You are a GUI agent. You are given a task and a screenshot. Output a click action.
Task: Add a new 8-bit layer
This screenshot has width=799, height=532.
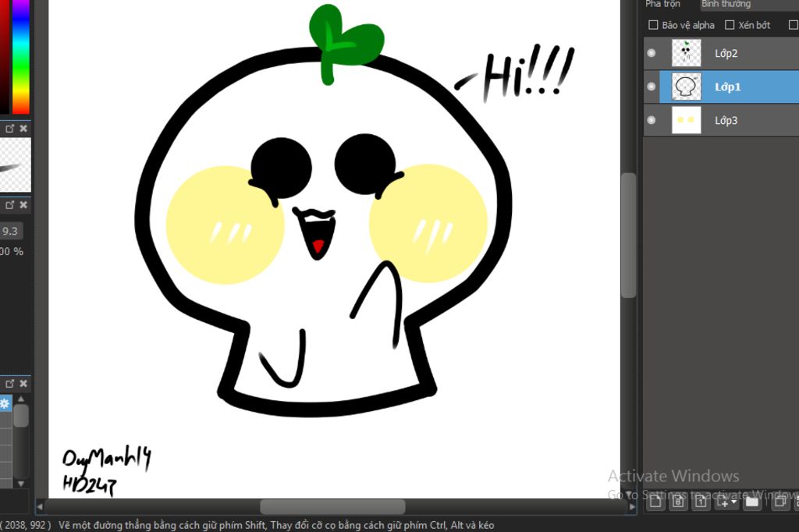click(678, 502)
